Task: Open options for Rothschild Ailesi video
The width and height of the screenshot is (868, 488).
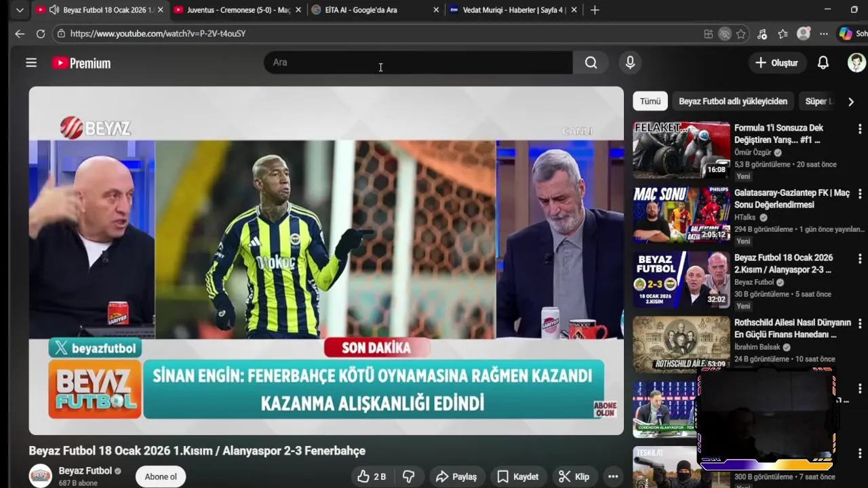Action: 860,324
